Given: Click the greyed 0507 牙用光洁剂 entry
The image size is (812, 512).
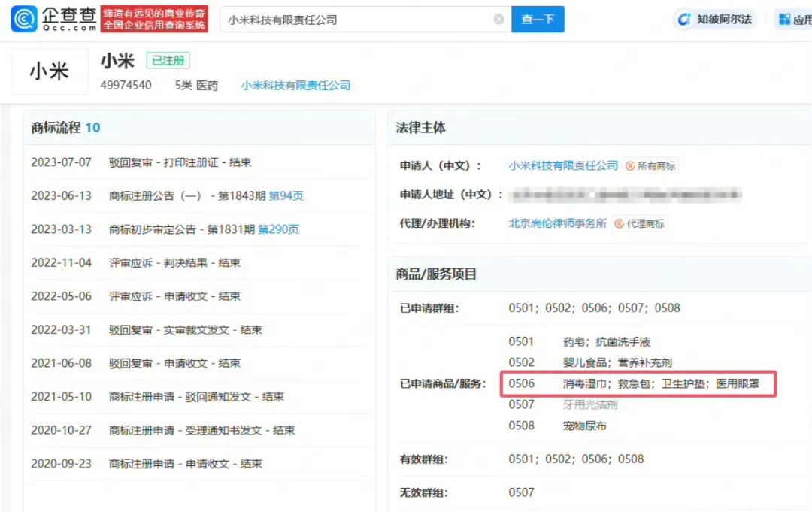Looking at the screenshot, I should pos(563,404).
